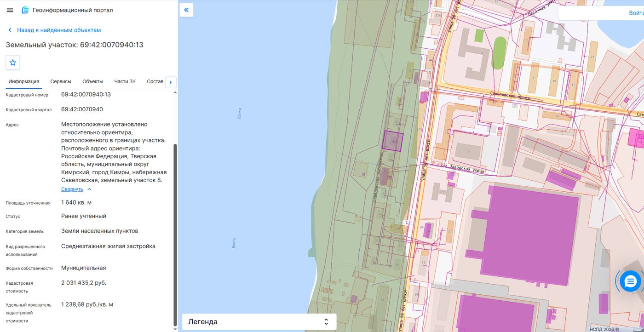Click the large magenta building on map
Viewport: 644px width, 332px height.
[x=524, y=235]
